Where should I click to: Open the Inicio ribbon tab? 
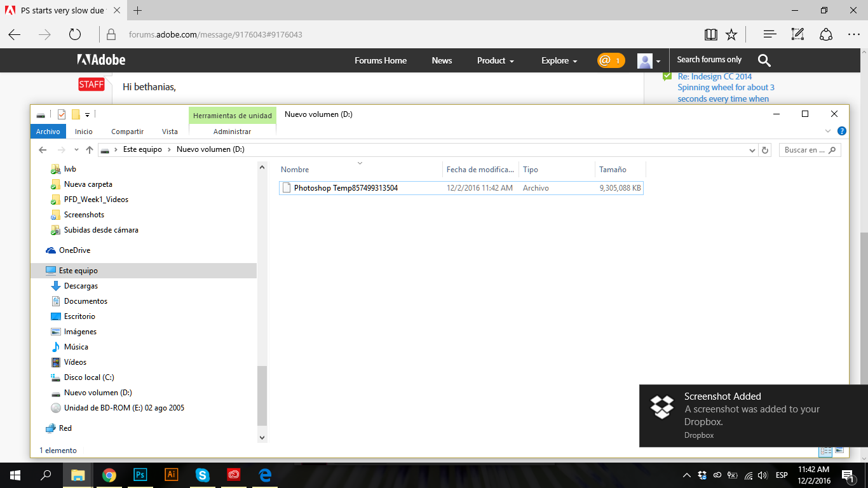point(84,132)
